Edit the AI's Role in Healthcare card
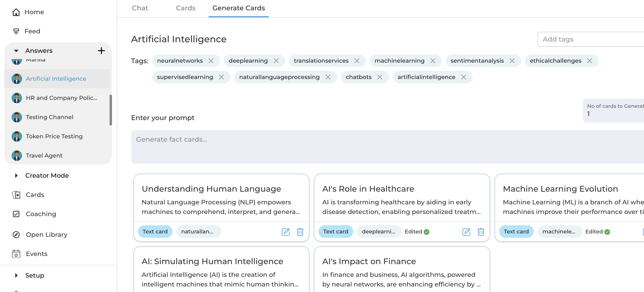 pos(466,232)
